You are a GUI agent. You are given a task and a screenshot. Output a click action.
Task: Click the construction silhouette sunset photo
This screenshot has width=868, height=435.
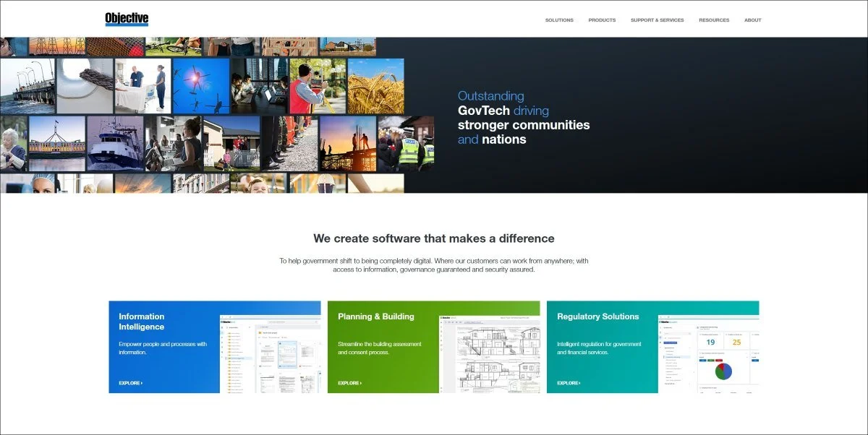348,144
